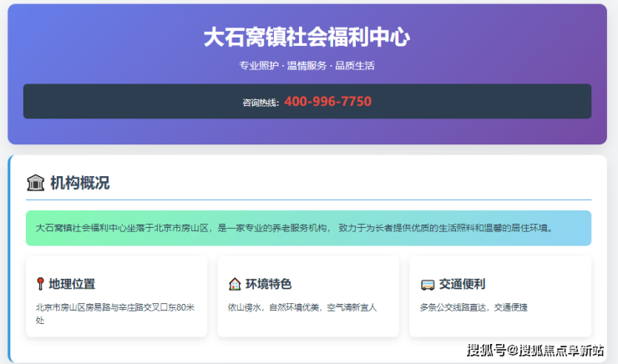Click the slogan 专业照护 · 温情服务 · 品质生活
The width and height of the screenshot is (618, 364).
point(306,66)
